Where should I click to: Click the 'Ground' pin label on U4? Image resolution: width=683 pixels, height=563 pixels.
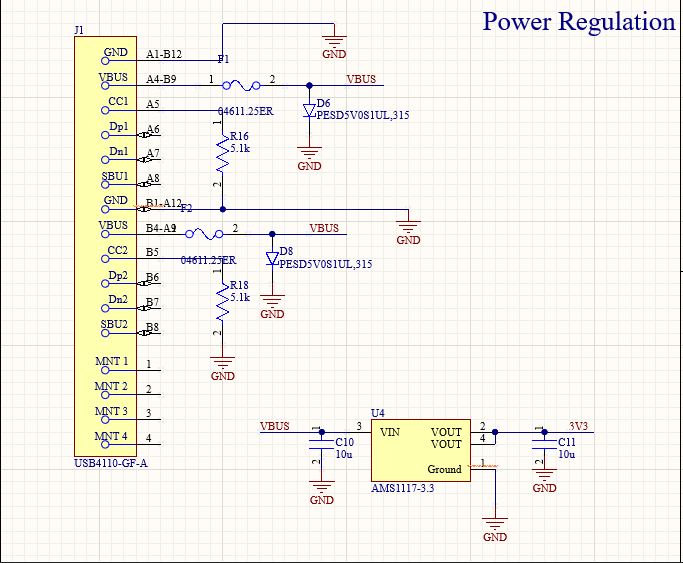444,469
